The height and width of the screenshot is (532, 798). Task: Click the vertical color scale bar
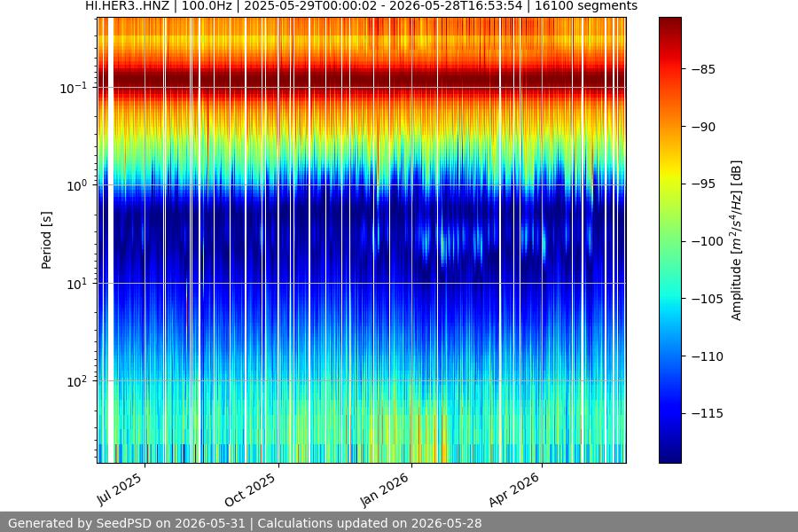point(669,240)
